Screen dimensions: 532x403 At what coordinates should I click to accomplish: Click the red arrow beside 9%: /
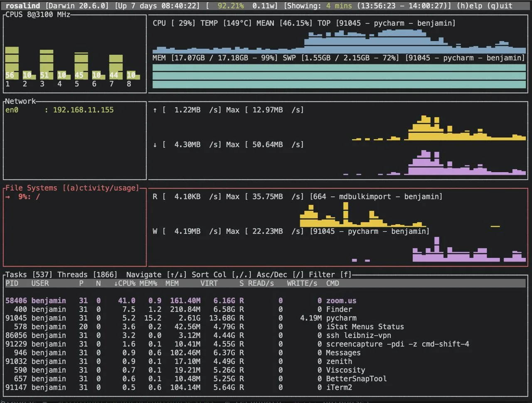coord(7,197)
